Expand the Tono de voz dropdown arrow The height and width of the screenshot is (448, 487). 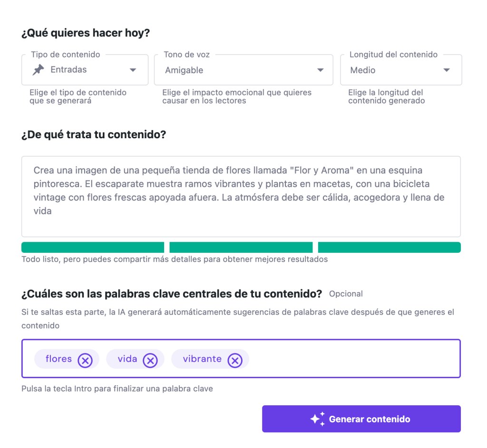point(320,70)
